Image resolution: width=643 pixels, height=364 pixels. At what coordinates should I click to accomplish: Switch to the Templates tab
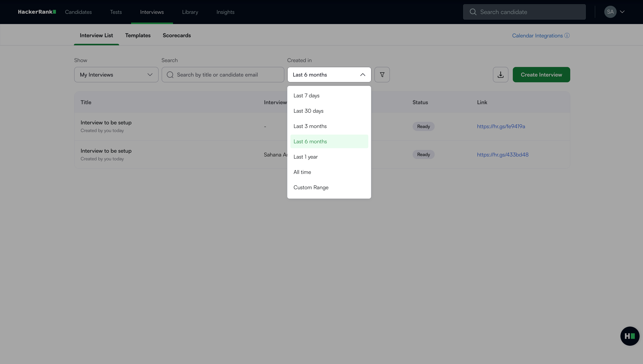(x=138, y=35)
